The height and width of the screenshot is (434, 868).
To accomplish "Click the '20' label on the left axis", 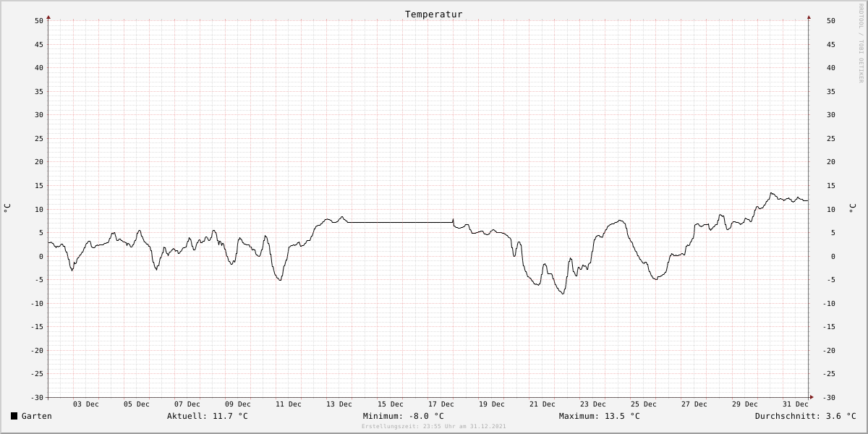I will pyautogui.click(x=40, y=162).
